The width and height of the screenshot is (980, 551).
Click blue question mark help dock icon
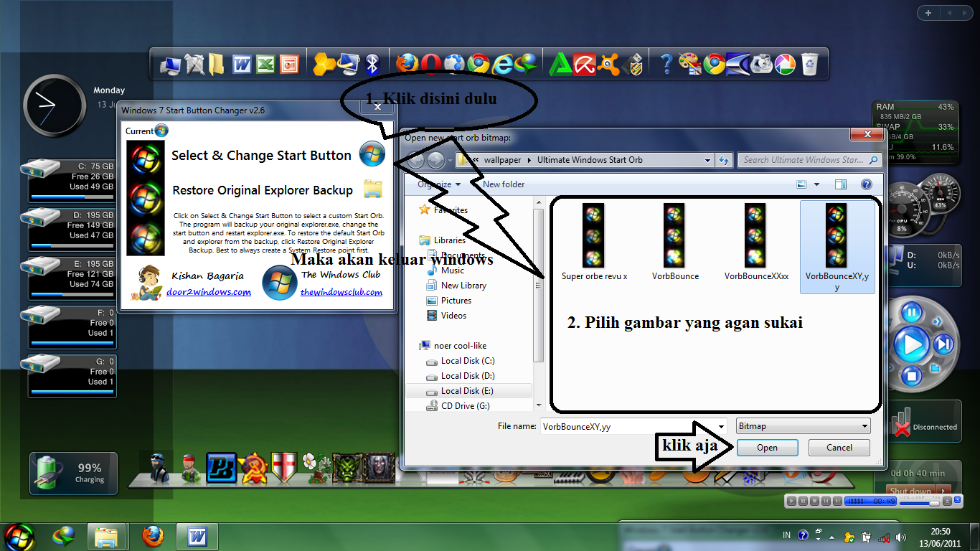[x=666, y=65]
